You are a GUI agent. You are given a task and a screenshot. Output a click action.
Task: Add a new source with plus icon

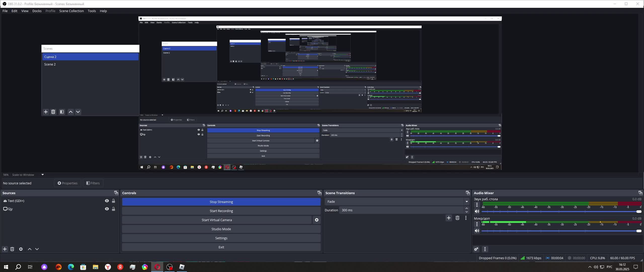click(x=5, y=249)
